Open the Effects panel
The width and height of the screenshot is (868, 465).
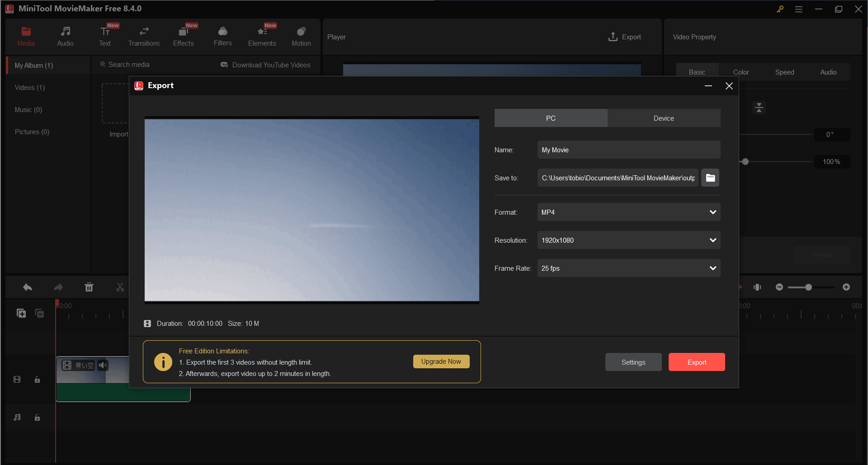pos(183,33)
